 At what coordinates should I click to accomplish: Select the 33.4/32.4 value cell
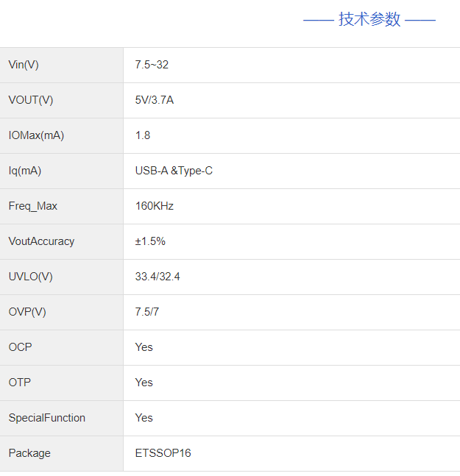pyautogui.click(x=158, y=277)
